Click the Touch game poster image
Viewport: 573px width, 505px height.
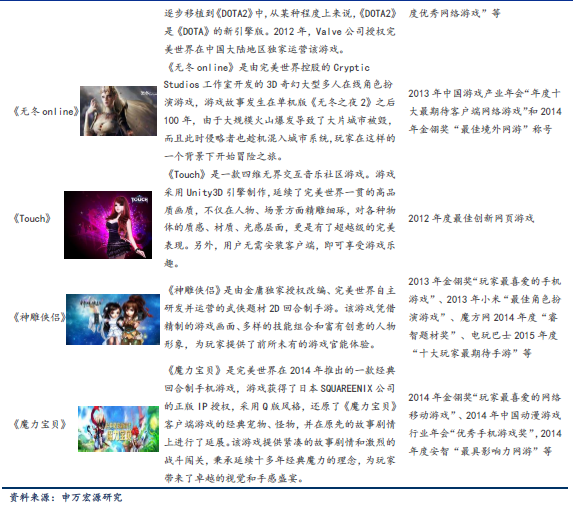(108, 225)
